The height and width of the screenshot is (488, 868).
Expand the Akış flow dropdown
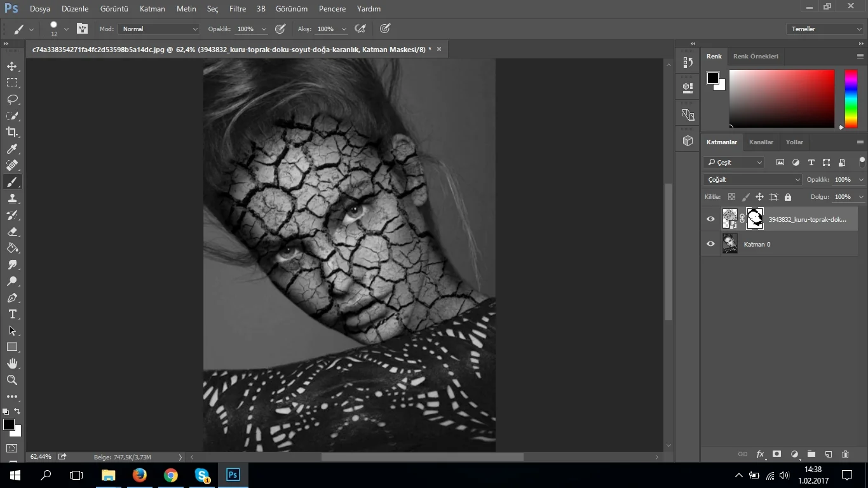(344, 29)
